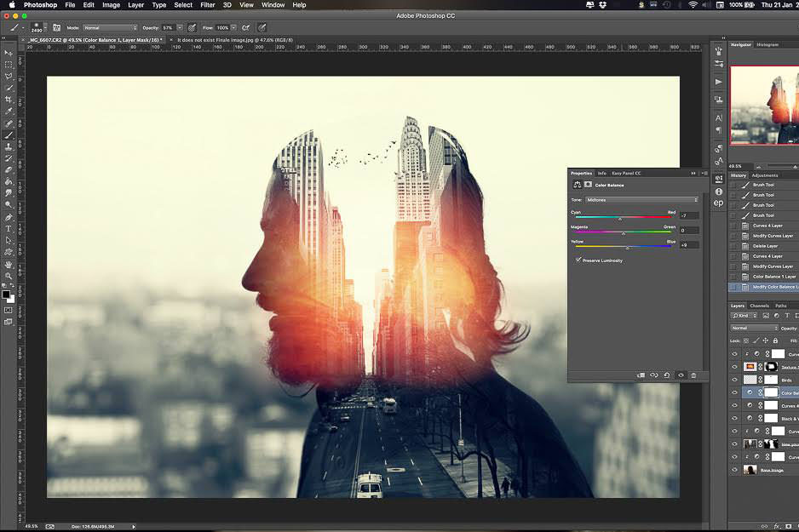Delete adjustment layer using trash icon

tap(693, 375)
